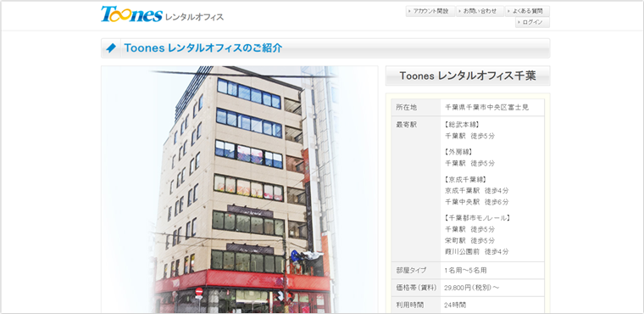Click the 【千葉都市モノレール】 line heading

coord(478,218)
